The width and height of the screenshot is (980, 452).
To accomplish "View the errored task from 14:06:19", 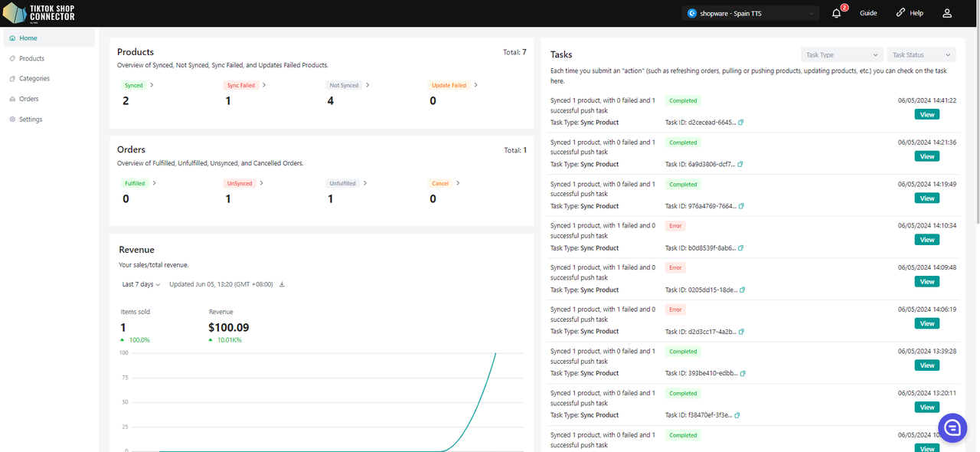I will pos(926,323).
